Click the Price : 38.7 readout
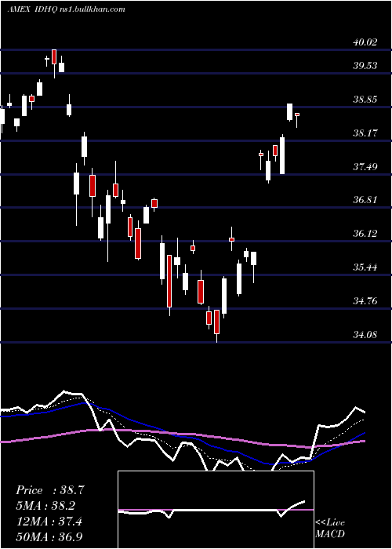The width and height of the screenshot is (392, 549). (x=50, y=490)
